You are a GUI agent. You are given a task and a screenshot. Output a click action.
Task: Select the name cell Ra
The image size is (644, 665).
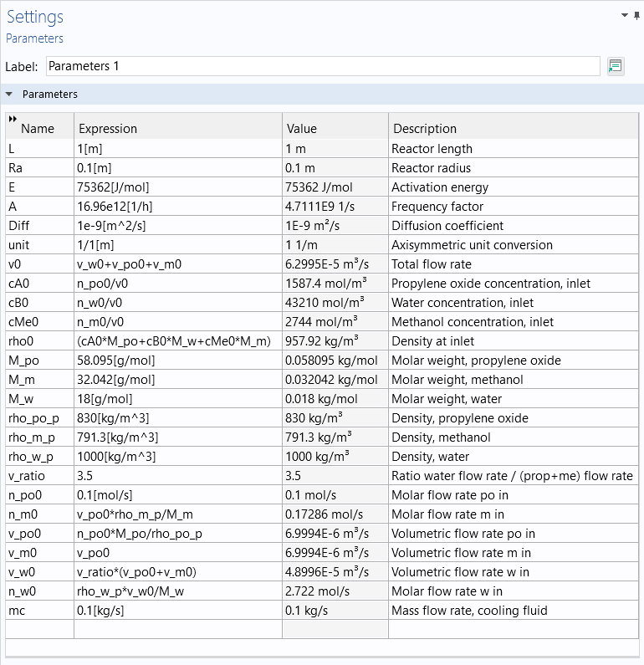pyautogui.click(x=40, y=168)
